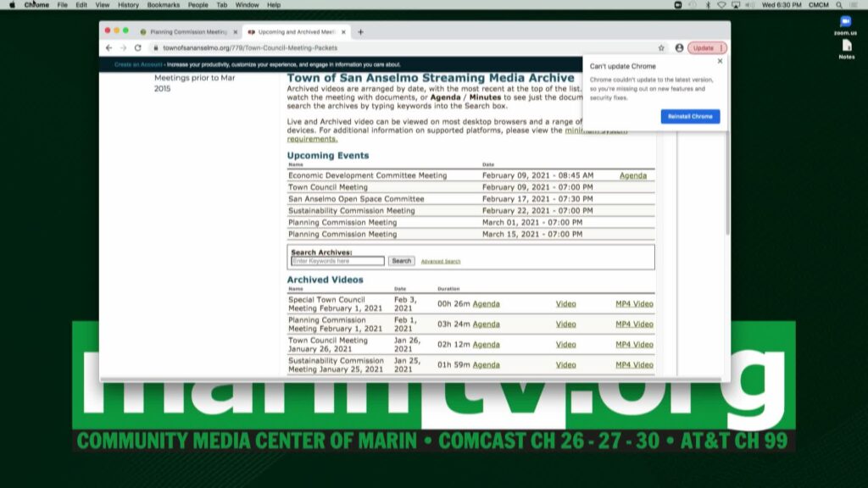This screenshot has width=868, height=488.
Task: Play Video for Town Council January 26 meeting
Action: [565, 344]
